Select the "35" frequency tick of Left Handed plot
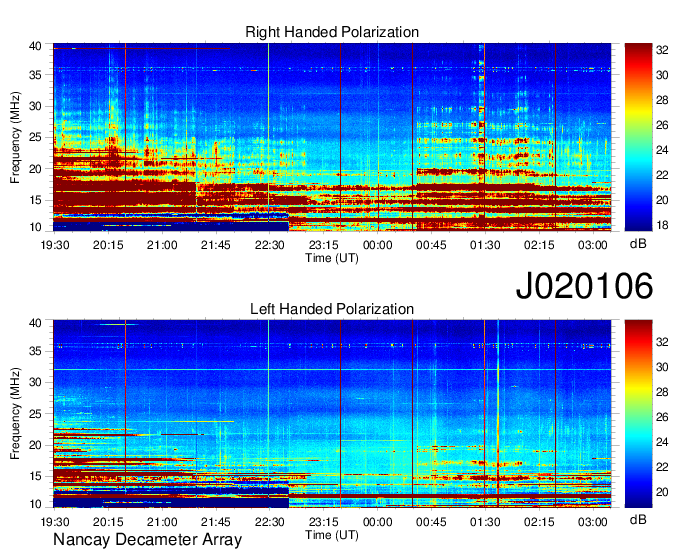The width and height of the screenshot is (680, 552). pyautogui.click(x=35, y=351)
